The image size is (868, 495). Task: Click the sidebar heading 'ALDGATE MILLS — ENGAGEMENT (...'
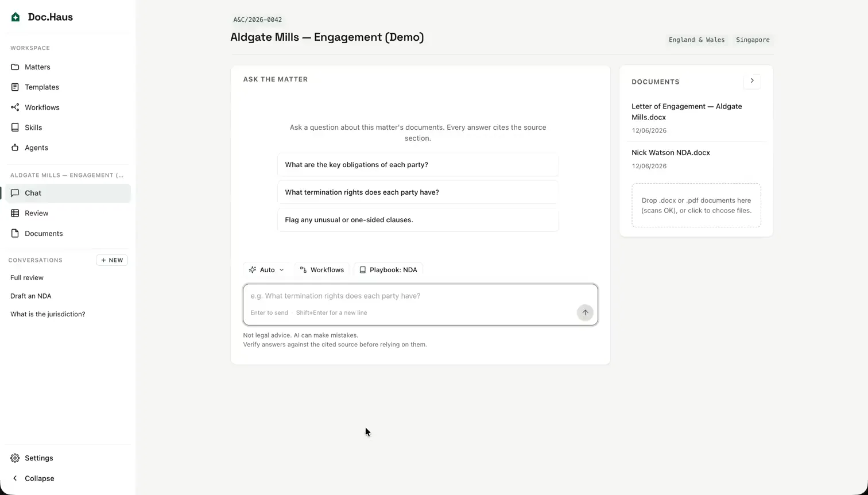point(67,175)
